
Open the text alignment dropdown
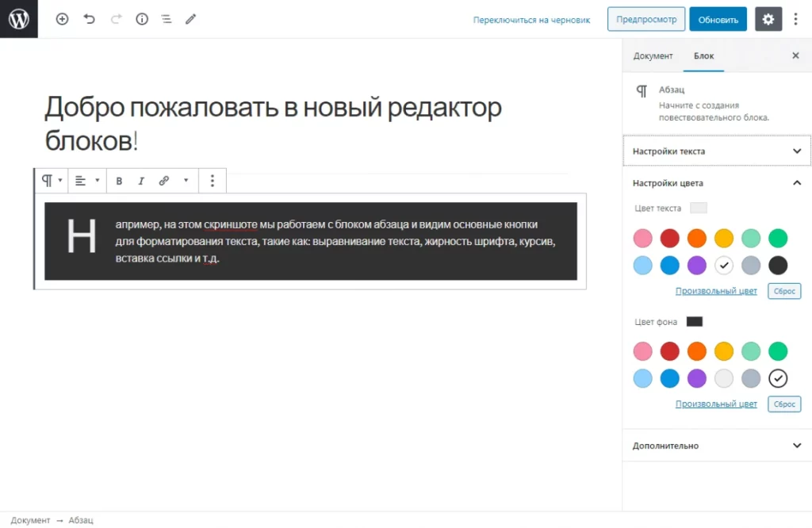[86, 181]
